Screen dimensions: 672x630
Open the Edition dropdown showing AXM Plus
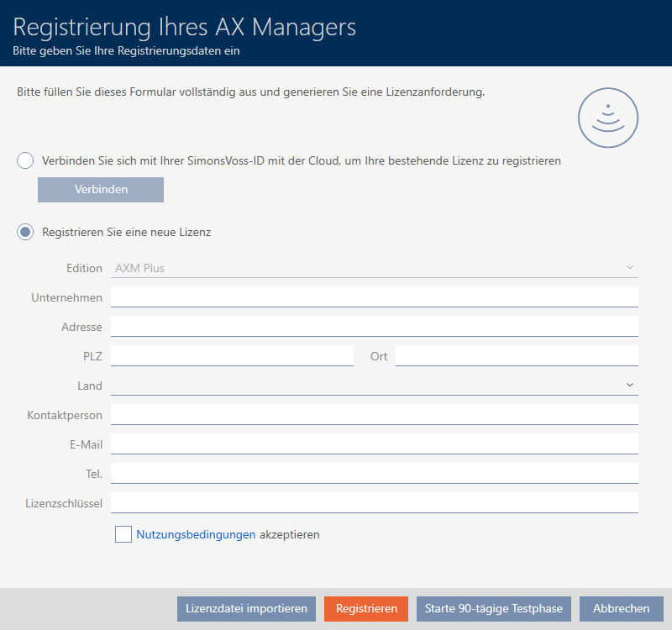coord(374,268)
